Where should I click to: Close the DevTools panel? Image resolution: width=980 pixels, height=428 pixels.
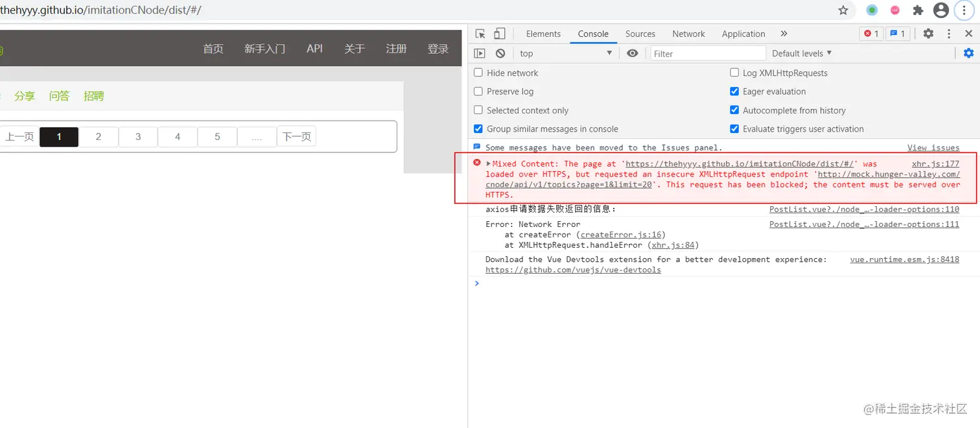click(969, 34)
